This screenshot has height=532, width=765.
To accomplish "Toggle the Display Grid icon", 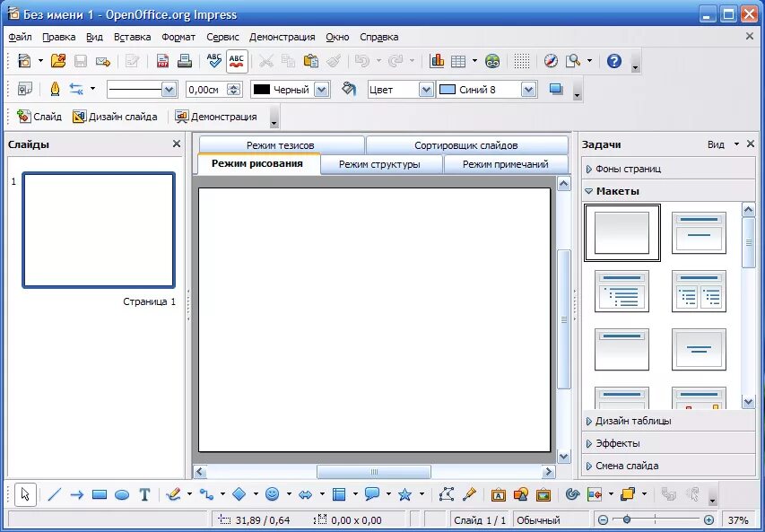I will [522, 61].
